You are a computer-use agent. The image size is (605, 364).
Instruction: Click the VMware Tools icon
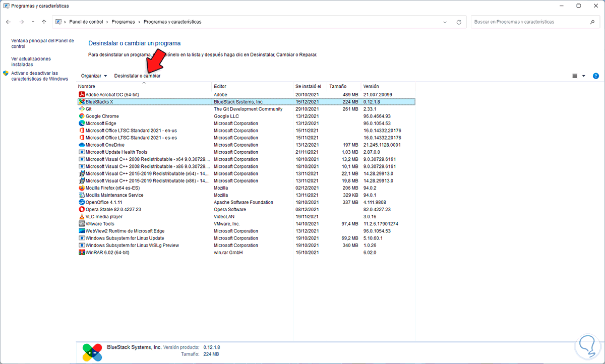point(82,224)
